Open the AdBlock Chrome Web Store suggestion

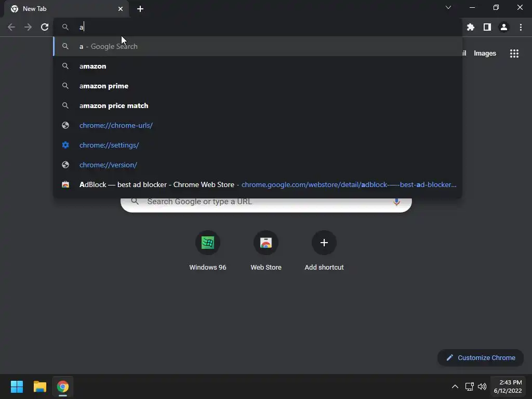tap(258, 184)
